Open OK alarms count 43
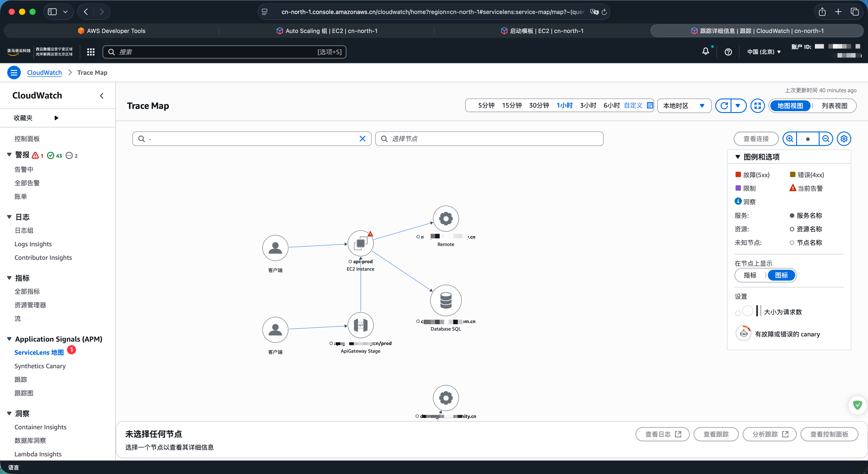This screenshot has width=868, height=474. click(54, 155)
